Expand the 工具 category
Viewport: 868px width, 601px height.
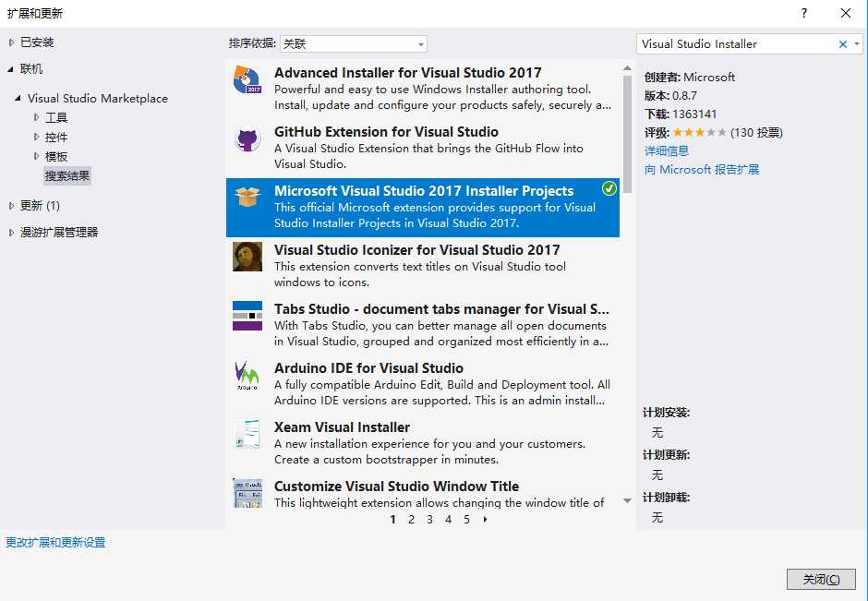coord(37,117)
